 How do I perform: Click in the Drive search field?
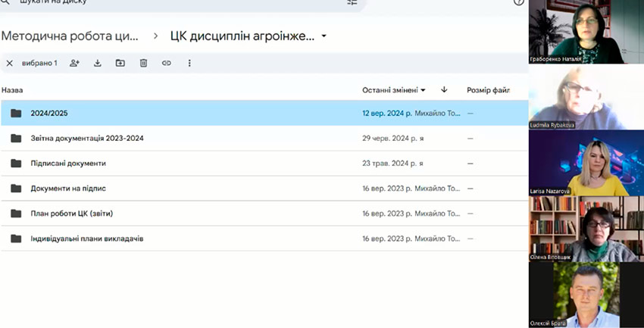152,3
